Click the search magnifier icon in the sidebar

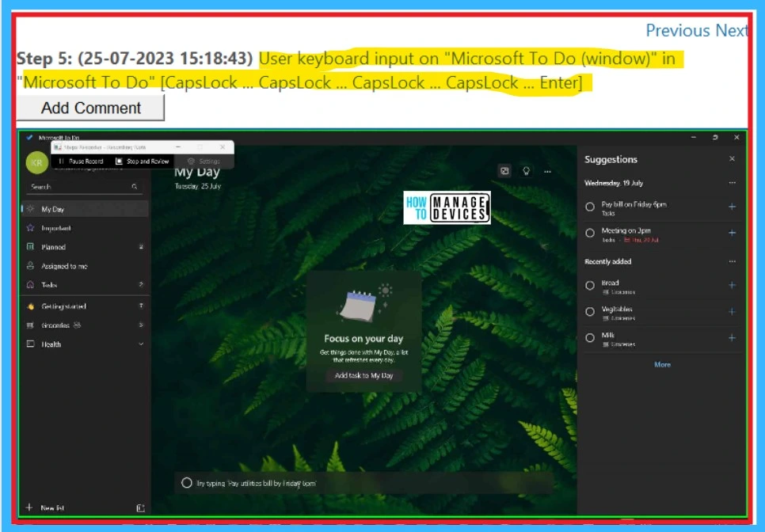[134, 187]
